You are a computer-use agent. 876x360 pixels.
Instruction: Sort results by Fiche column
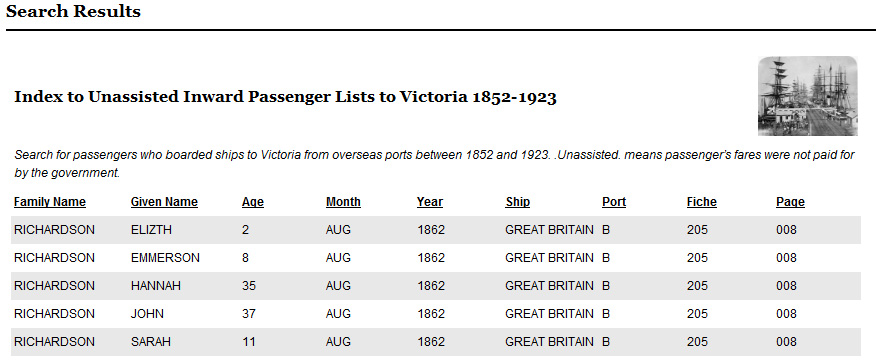(702, 202)
